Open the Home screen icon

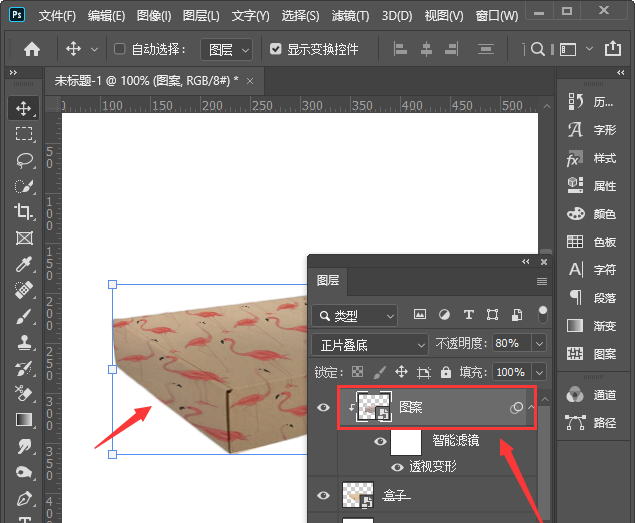32,49
